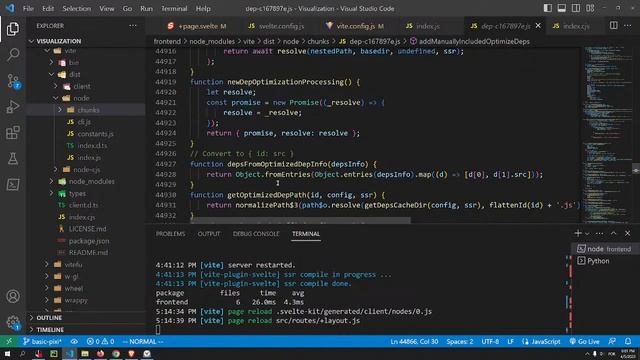The height and width of the screenshot is (360, 640).
Task: Open Windows taskbar search
Action: click(x=22, y=353)
